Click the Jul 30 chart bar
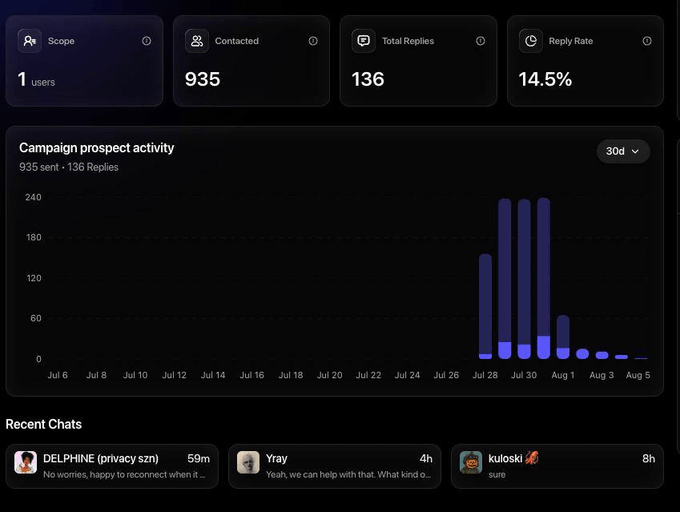The height and width of the screenshot is (512, 680). coord(524,279)
